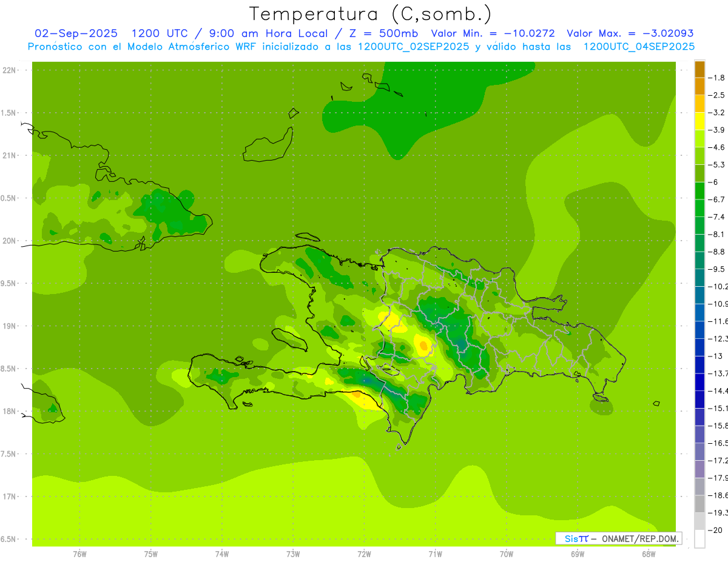Click Gonâve island in the bay of Haiti

[289, 339]
